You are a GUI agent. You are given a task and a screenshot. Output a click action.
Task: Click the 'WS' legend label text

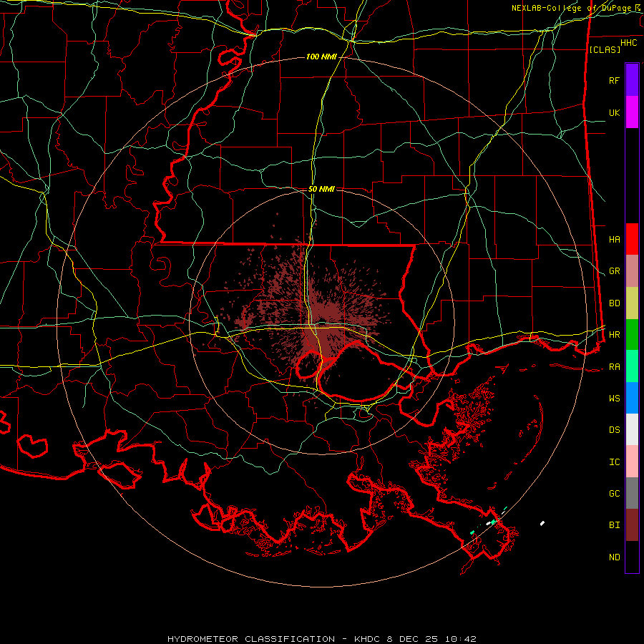pos(614,399)
